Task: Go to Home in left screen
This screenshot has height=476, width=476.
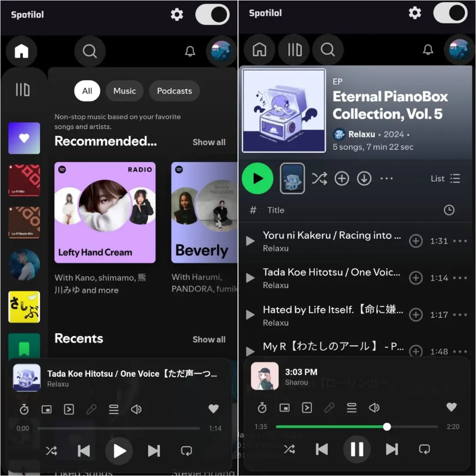Action: [22, 51]
